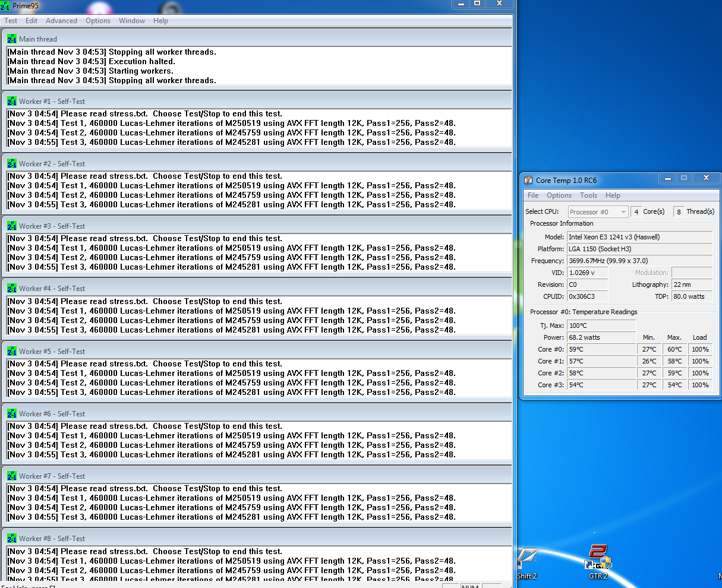Click the Thread(s) count field showing 8
This screenshot has width=722, height=588.
point(679,212)
